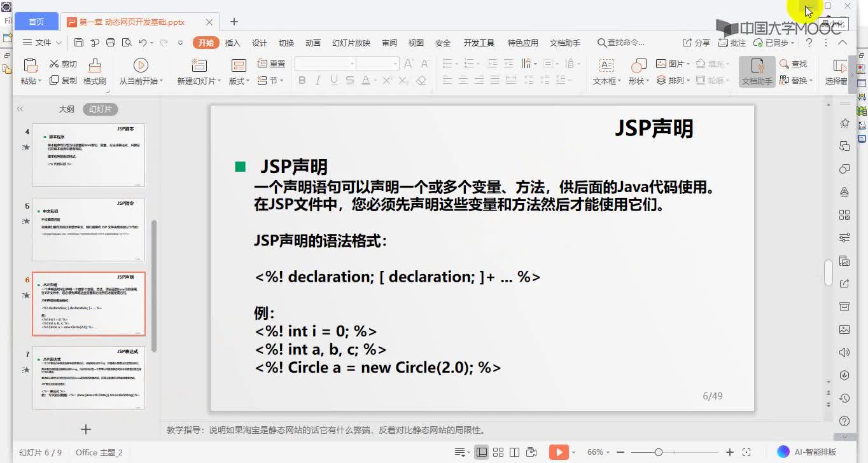Open the Replace (替换) dropdown
The image size is (868, 463).
[796, 81]
